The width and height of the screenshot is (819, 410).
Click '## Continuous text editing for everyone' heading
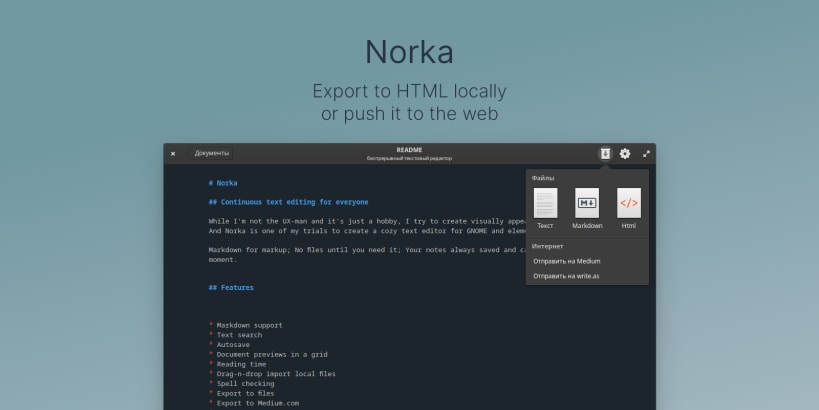point(288,202)
